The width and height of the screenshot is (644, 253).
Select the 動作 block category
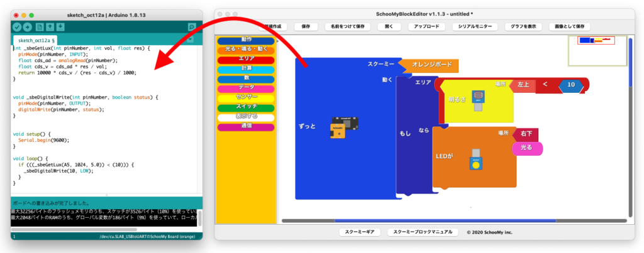(x=246, y=41)
